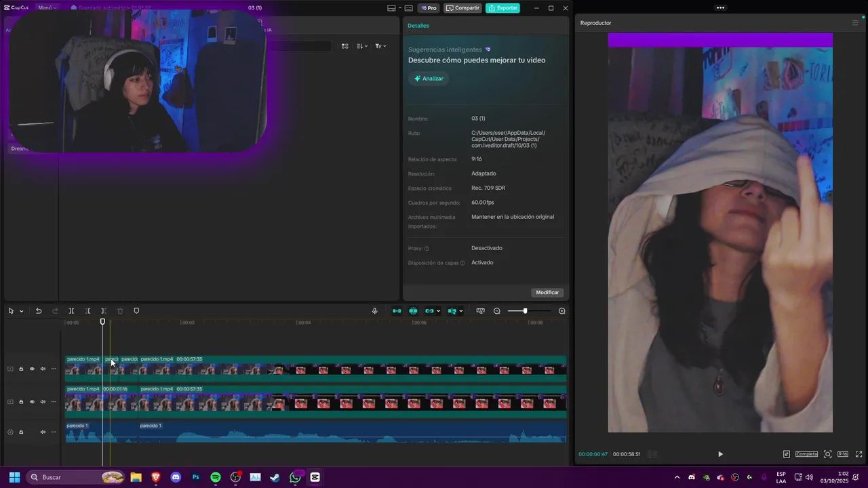Change the 9:16 aspect ratio button
The height and width of the screenshot is (488, 868).
(x=843, y=454)
